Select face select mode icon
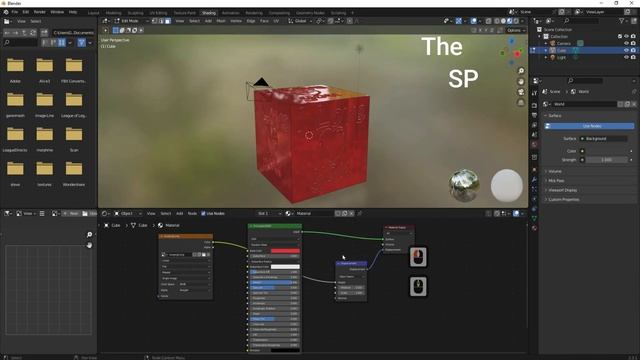Viewport: 640px width, 360px height. 168,21
